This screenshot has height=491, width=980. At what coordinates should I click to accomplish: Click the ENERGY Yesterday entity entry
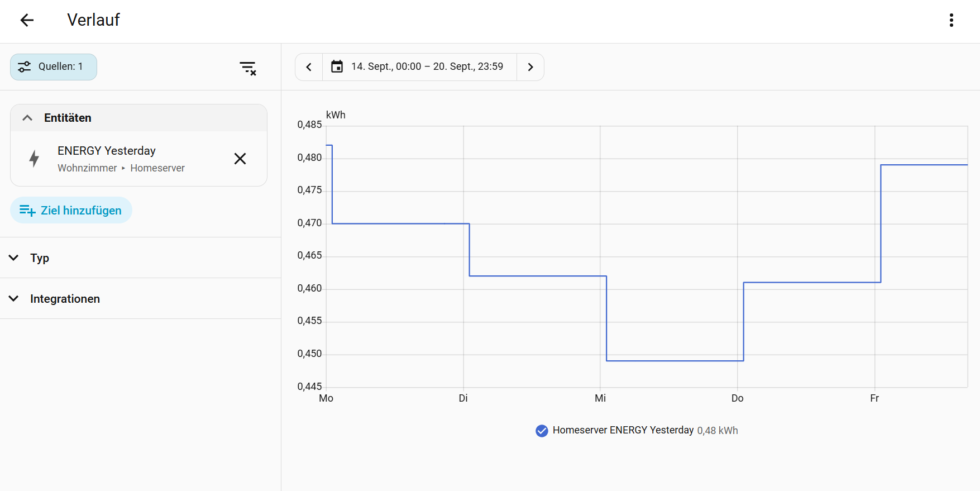121,159
